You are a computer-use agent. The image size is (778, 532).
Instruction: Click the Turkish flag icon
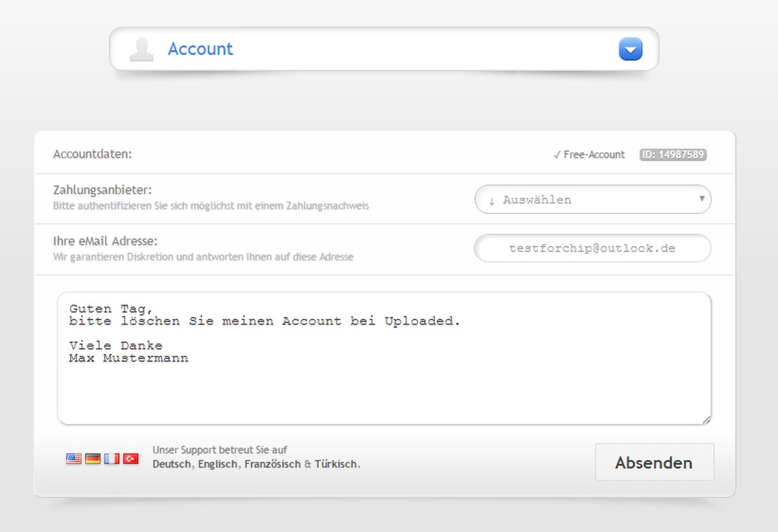tap(131, 459)
